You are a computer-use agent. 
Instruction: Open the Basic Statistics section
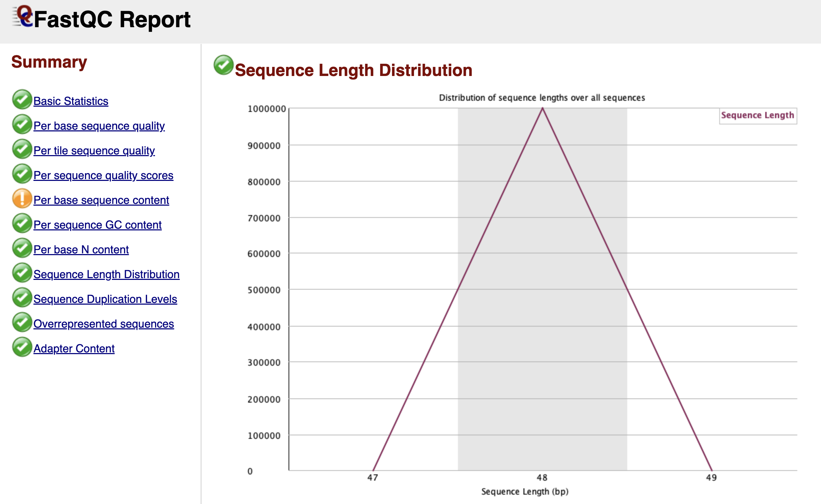click(x=70, y=101)
